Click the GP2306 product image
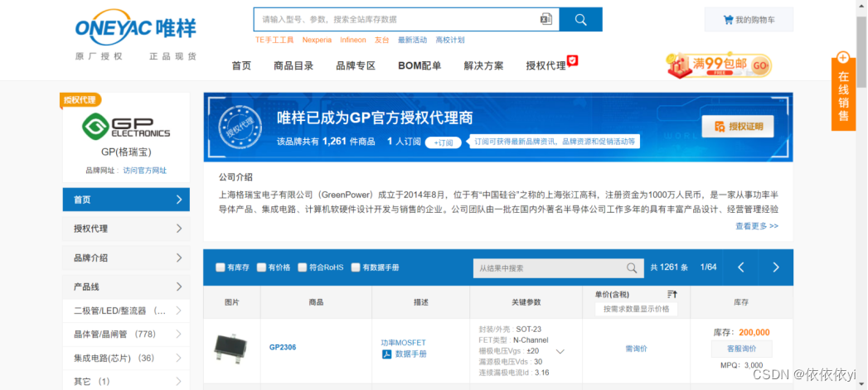 click(x=230, y=349)
